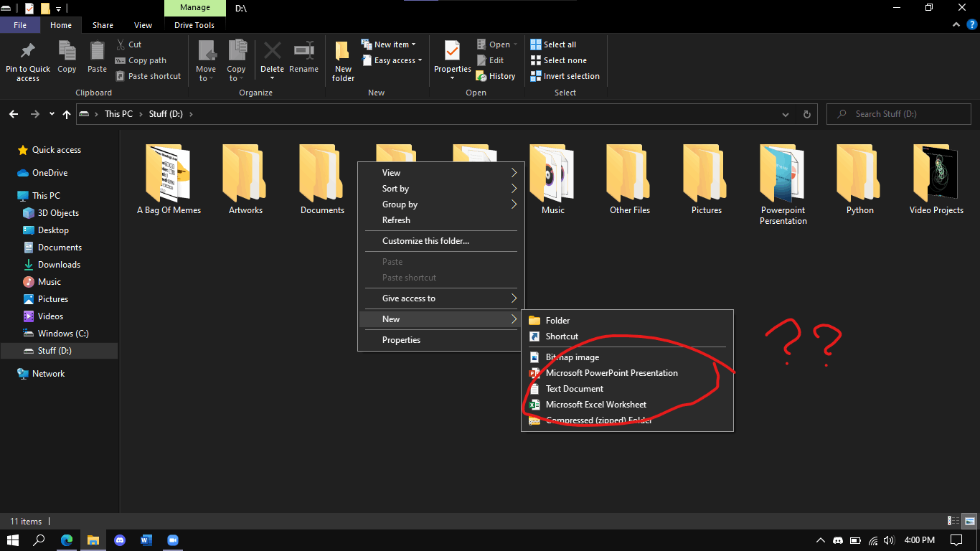Click Edit in ribbon
The width and height of the screenshot is (980, 551).
(x=490, y=60)
